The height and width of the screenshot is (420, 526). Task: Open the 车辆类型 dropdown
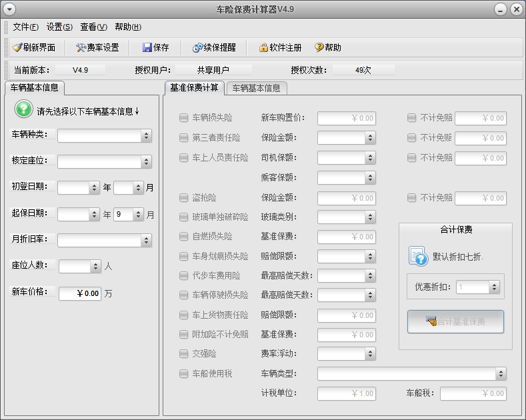[x=412, y=374]
